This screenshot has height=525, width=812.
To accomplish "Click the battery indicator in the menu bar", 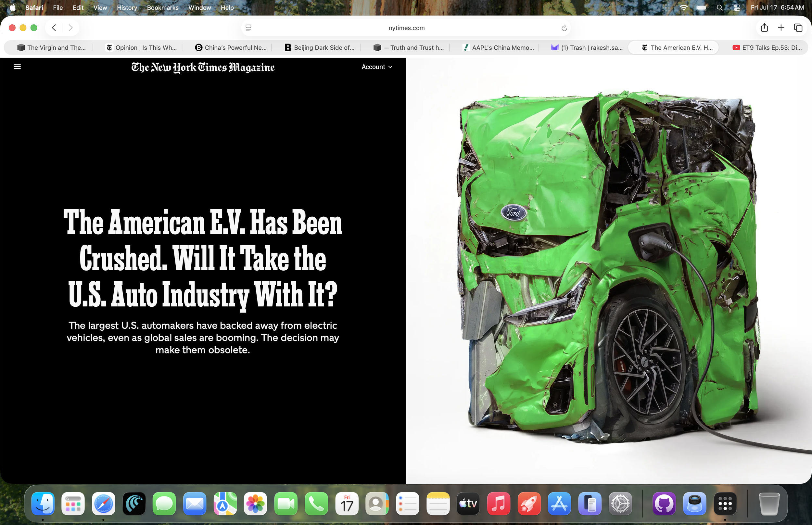I will (702, 7).
